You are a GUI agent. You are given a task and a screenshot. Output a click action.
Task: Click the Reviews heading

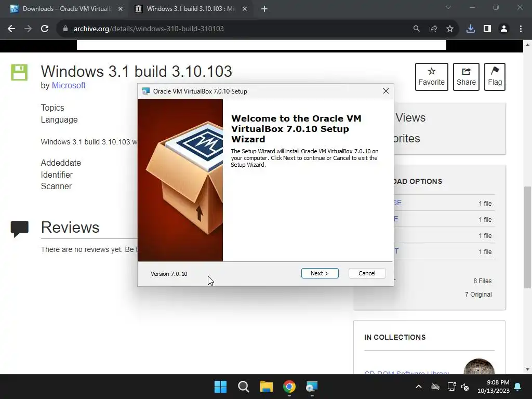coord(70,228)
